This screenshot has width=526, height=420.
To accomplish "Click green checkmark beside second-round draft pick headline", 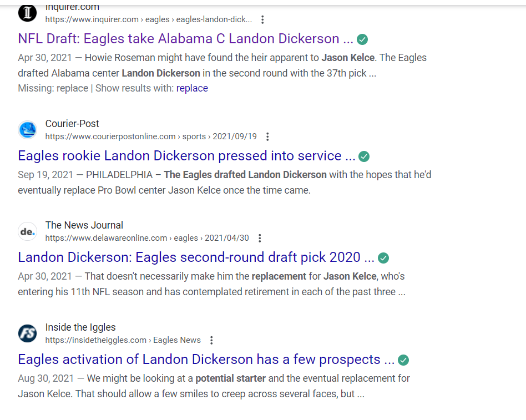I will (383, 258).
